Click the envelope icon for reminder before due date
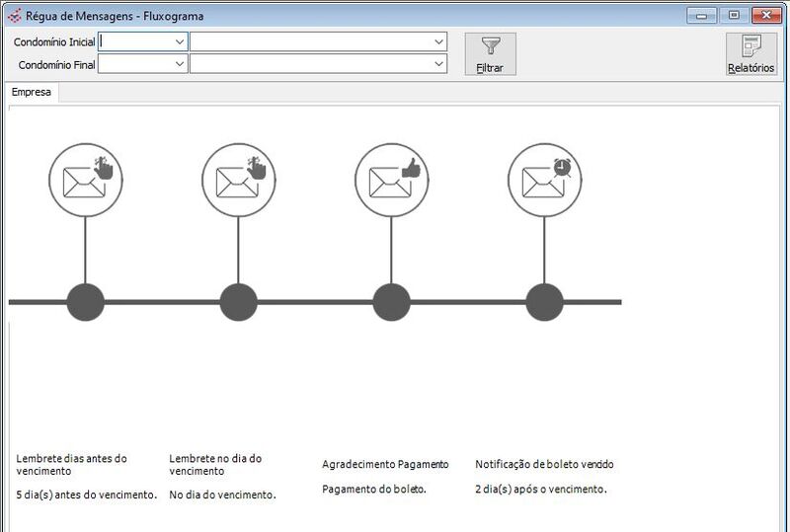790x532 pixels. tap(85, 180)
